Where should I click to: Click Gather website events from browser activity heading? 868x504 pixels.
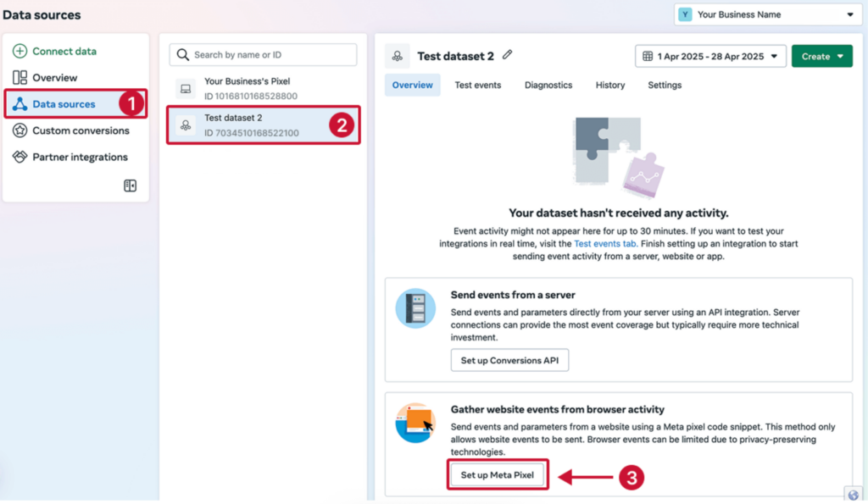coord(558,409)
